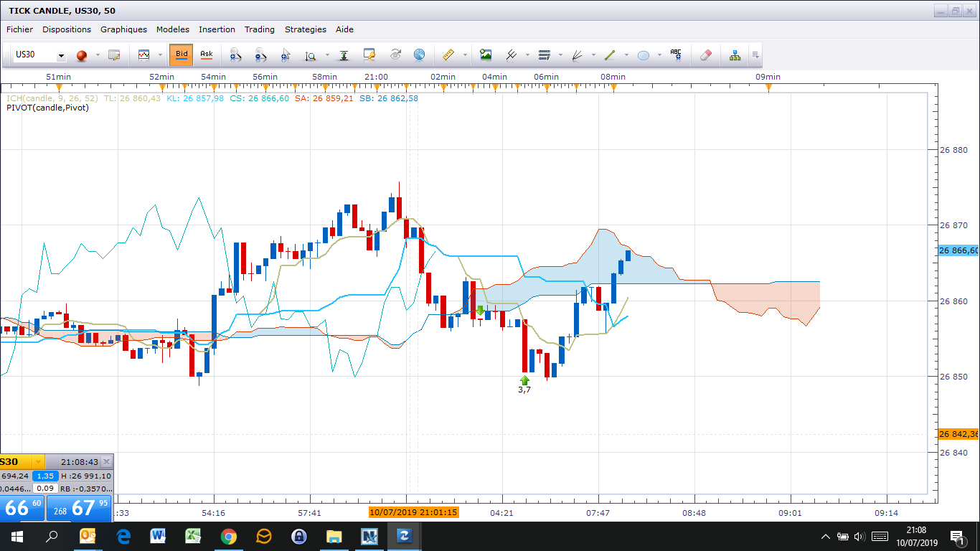Click the eraser tool icon
Viewport: 980px width, 551px height.
coord(706,55)
